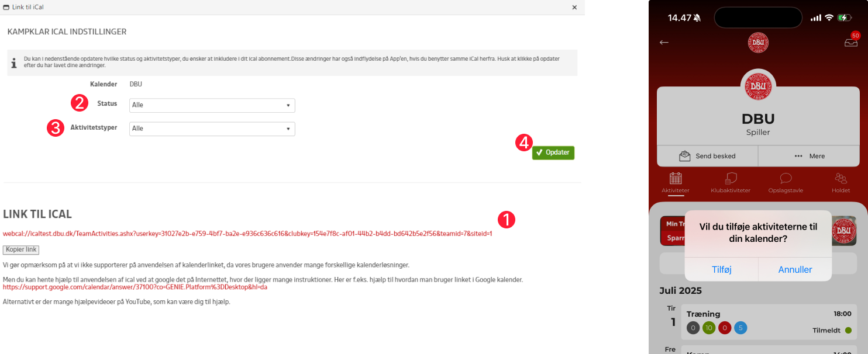
Task: Expand the Aktivitetstyper dropdown
Action: (x=212, y=129)
